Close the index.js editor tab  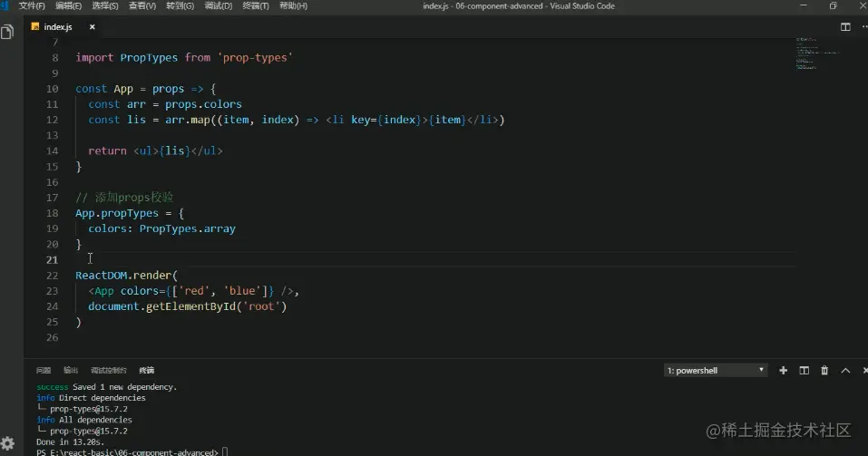coord(92,26)
